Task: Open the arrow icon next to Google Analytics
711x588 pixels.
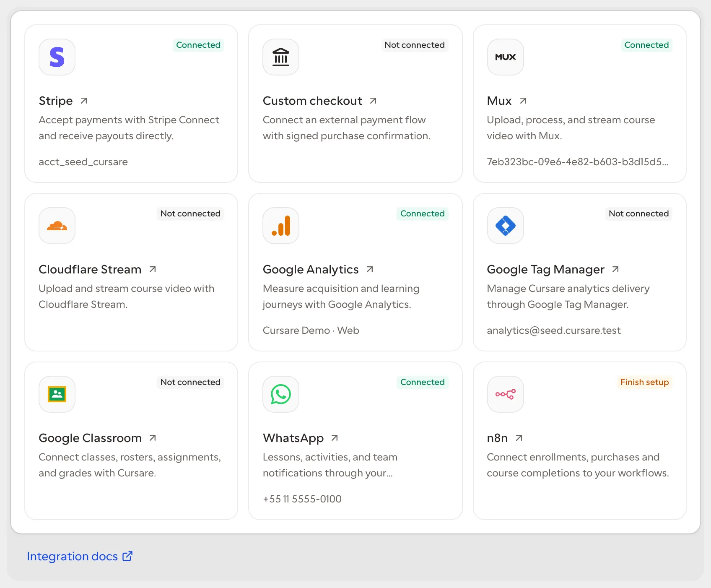Action: pos(370,269)
